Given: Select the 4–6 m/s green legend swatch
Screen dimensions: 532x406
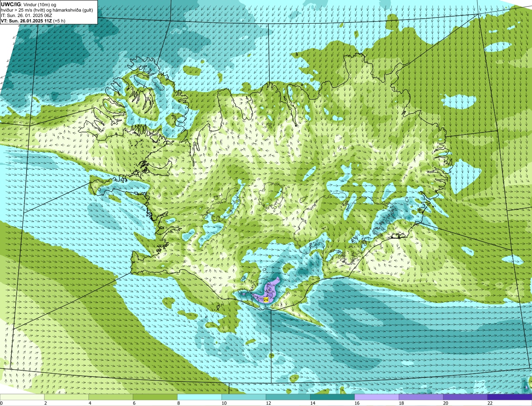Looking at the screenshot, I should 111,397.
